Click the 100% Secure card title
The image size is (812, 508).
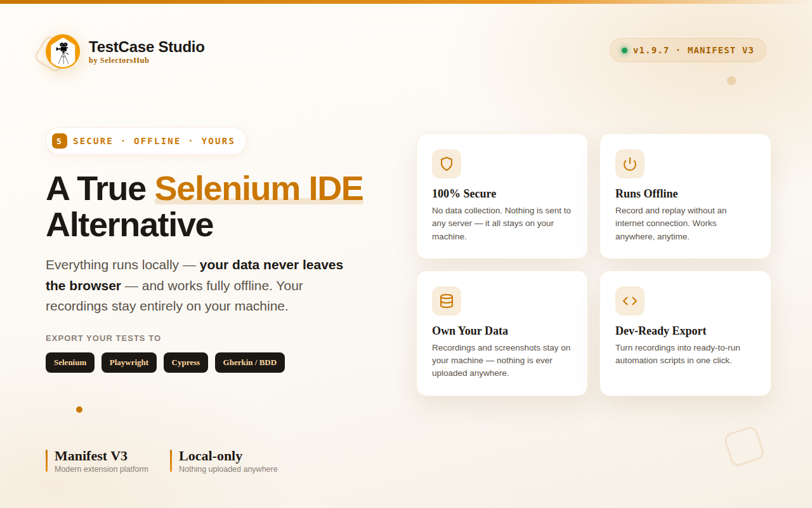click(464, 194)
